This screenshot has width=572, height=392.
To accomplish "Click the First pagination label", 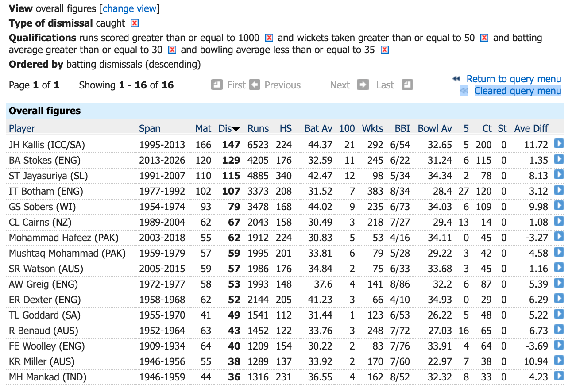I will 236,85.
